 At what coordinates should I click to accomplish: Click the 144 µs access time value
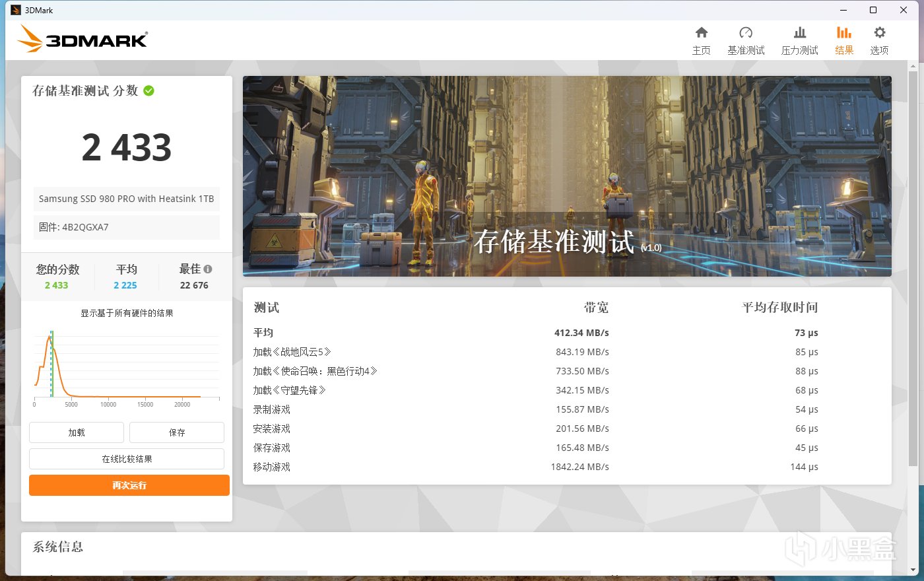[804, 467]
